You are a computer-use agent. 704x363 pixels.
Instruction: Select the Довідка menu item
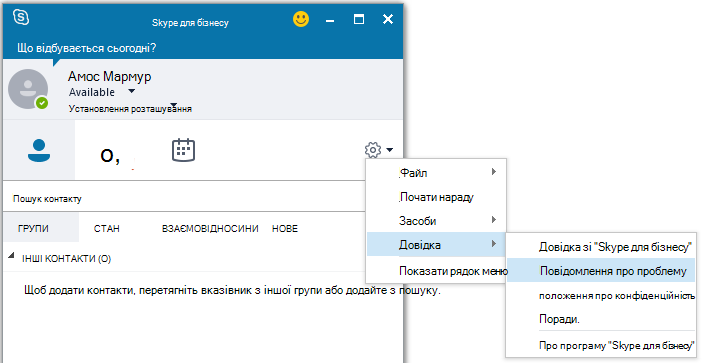[x=436, y=244]
